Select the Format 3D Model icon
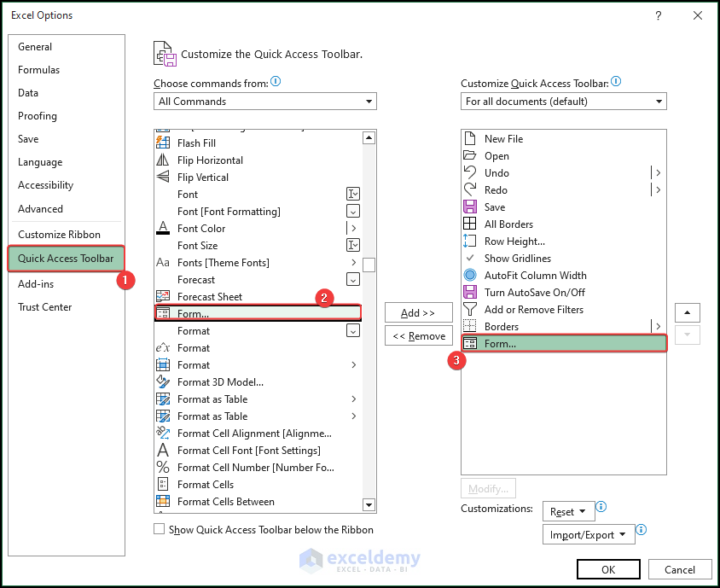Image resolution: width=720 pixels, height=588 pixels. click(163, 381)
